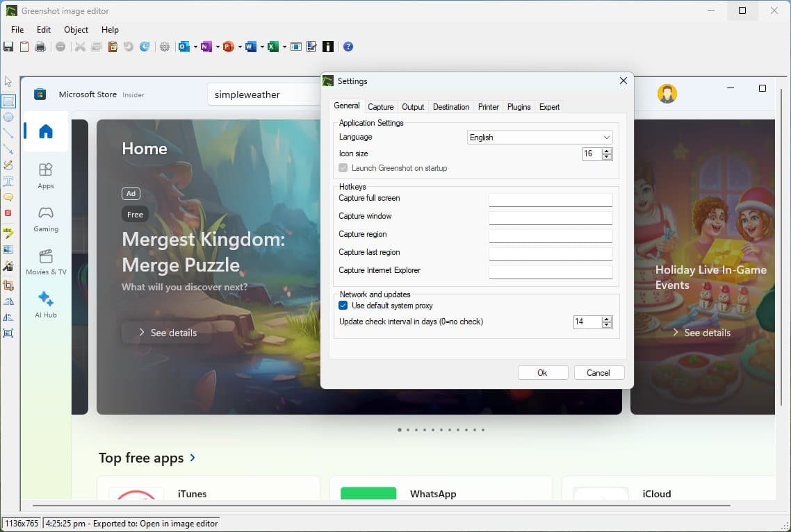Toggle the Highlight tool
The width and height of the screenshot is (791, 532).
9,232
